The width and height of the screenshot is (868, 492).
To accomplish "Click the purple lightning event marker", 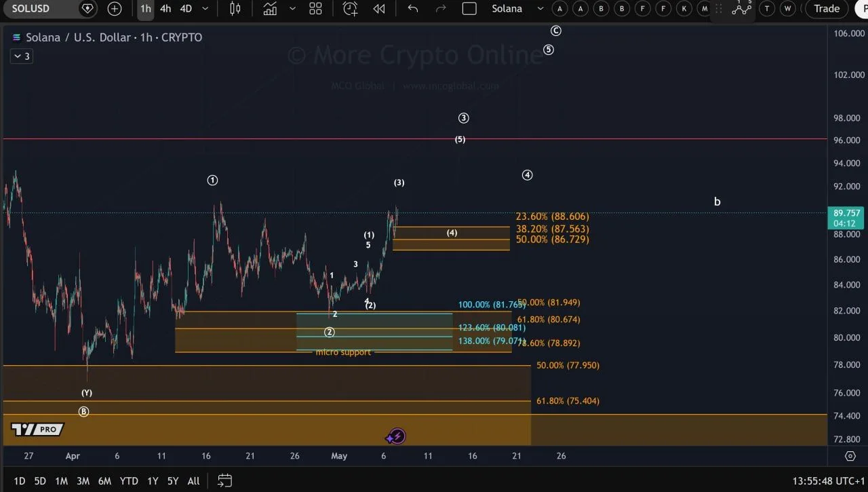I will (x=397, y=436).
